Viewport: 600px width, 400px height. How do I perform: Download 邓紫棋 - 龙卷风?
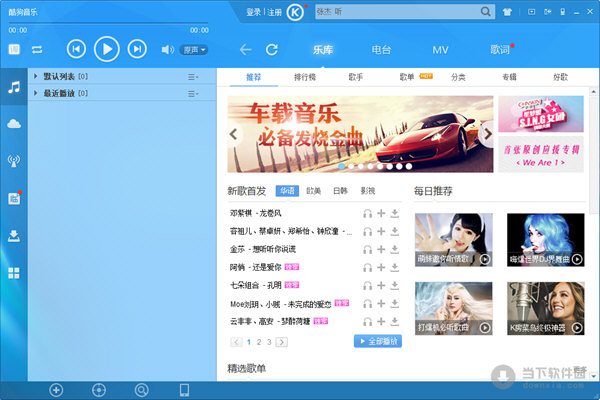click(395, 214)
